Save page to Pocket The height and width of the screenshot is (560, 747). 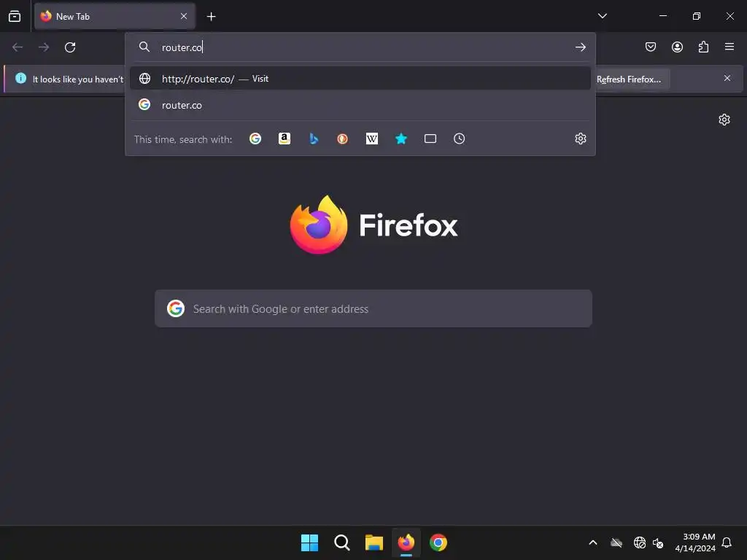point(650,47)
